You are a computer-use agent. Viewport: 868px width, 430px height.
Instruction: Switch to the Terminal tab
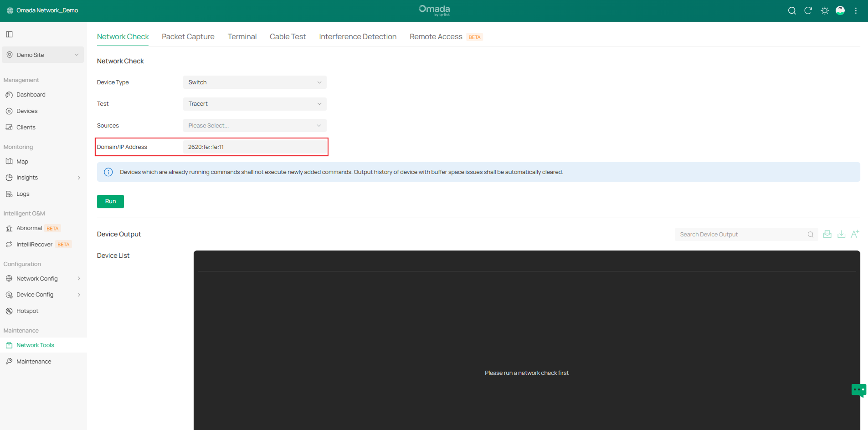click(x=242, y=37)
